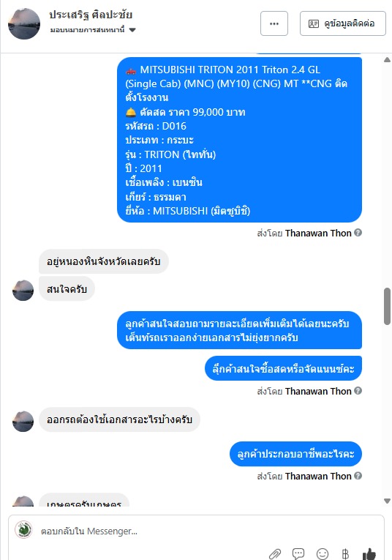This screenshot has height=560, width=392.
Task: Expand the มอบหมายการสนทนานี้ dropdown
Action: (93, 30)
